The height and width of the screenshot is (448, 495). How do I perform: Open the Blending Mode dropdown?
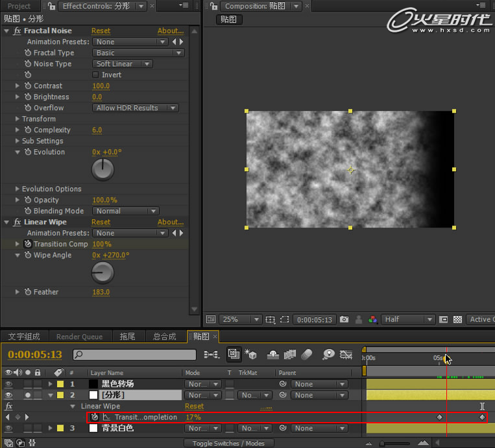tap(125, 211)
